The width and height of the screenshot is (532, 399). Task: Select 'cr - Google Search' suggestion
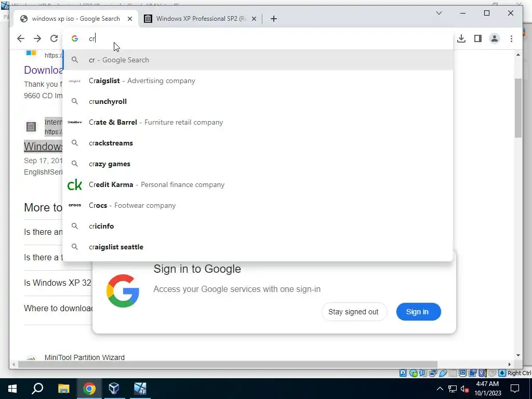[258, 60]
